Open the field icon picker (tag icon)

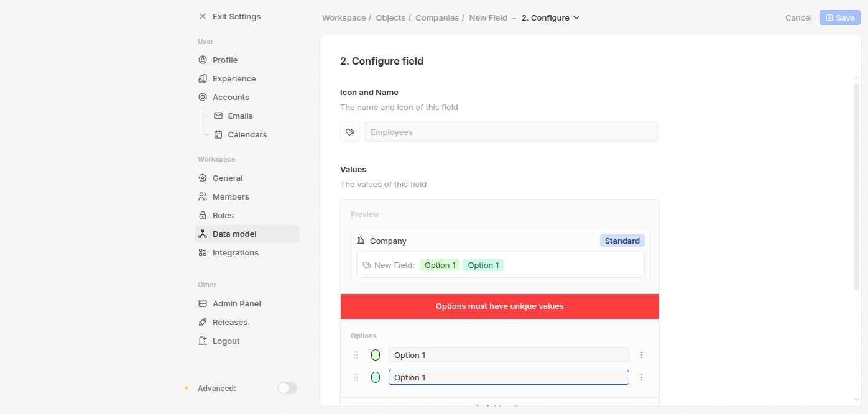tap(350, 132)
